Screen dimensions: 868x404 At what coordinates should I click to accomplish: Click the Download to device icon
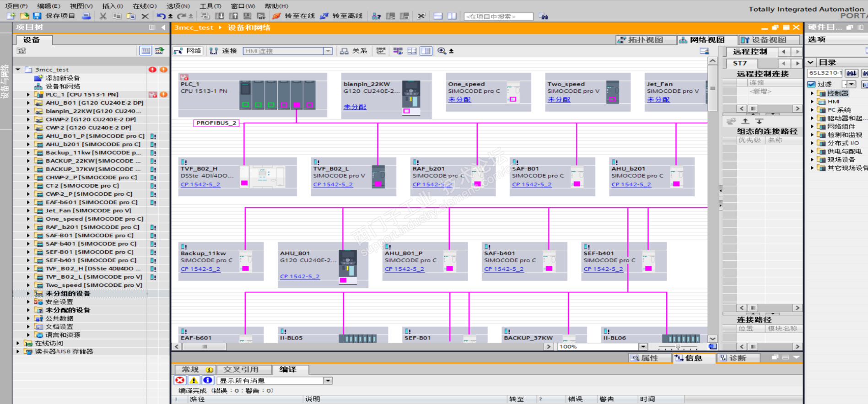[220, 16]
